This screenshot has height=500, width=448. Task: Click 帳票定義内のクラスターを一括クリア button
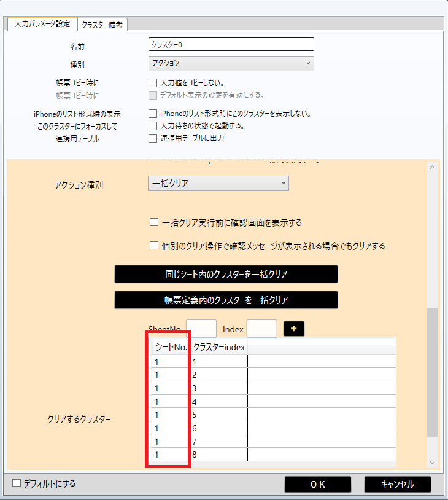pyautogui.click(x=226, y=300)
